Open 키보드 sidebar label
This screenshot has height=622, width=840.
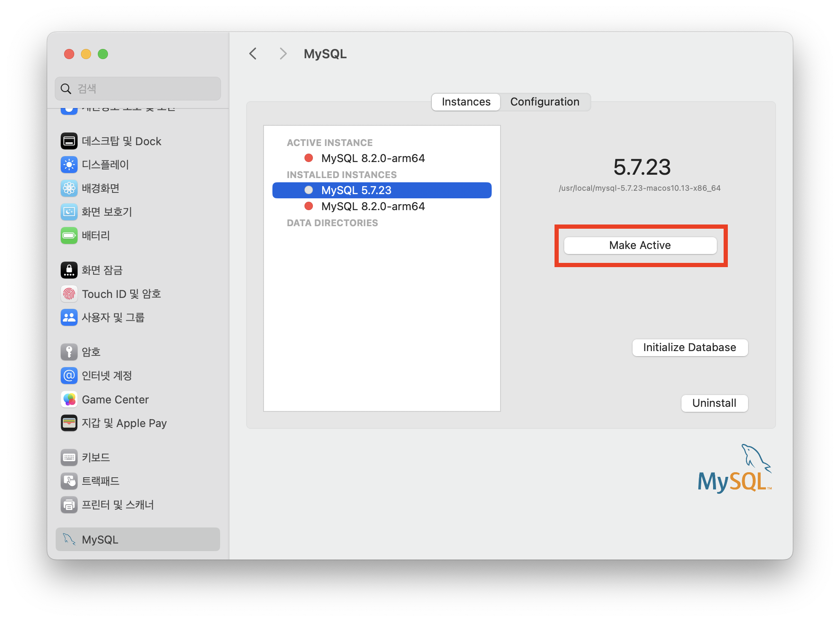pos(96,457)
